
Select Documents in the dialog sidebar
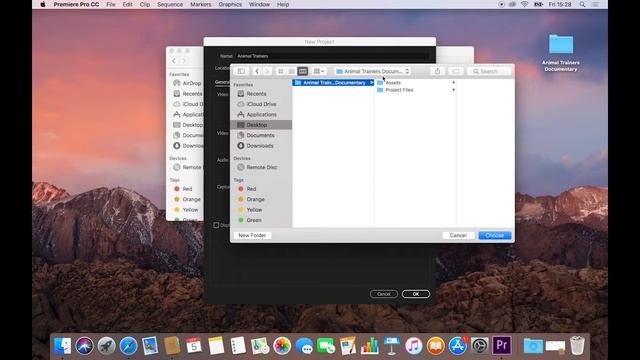261,135
